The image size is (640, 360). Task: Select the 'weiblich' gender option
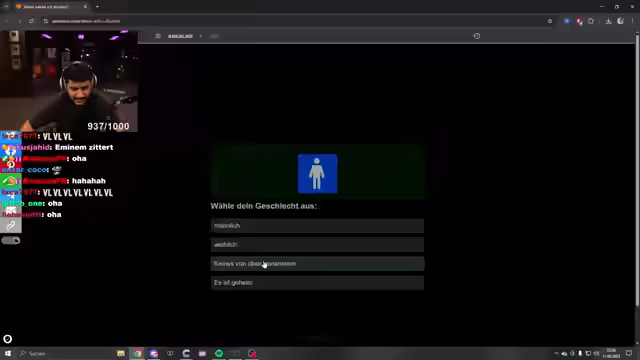tap(317, 244)
